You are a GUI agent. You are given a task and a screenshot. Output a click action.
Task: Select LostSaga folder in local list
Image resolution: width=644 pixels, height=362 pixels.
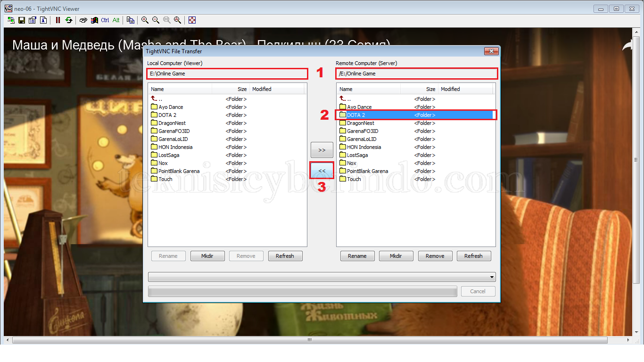(x=165, y=155)
